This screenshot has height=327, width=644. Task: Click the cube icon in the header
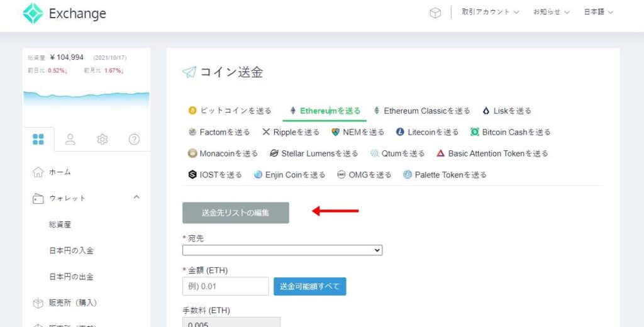(x=435, y=13)
